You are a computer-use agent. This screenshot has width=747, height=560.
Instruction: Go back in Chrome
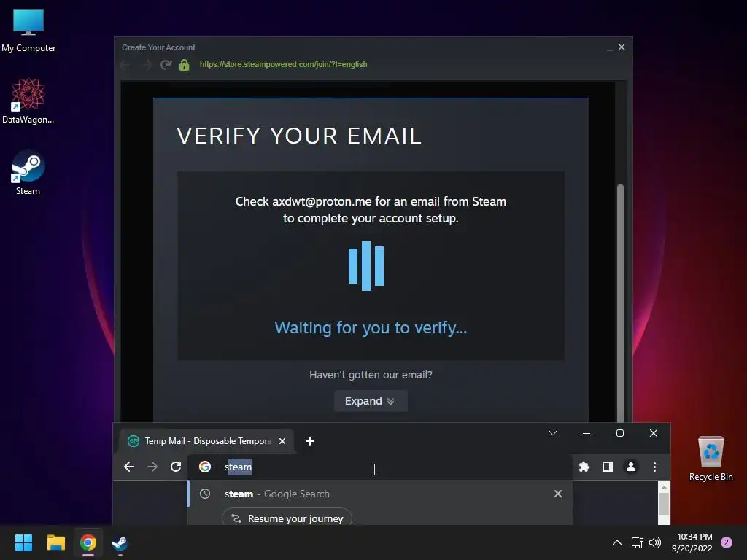(128, 467)
